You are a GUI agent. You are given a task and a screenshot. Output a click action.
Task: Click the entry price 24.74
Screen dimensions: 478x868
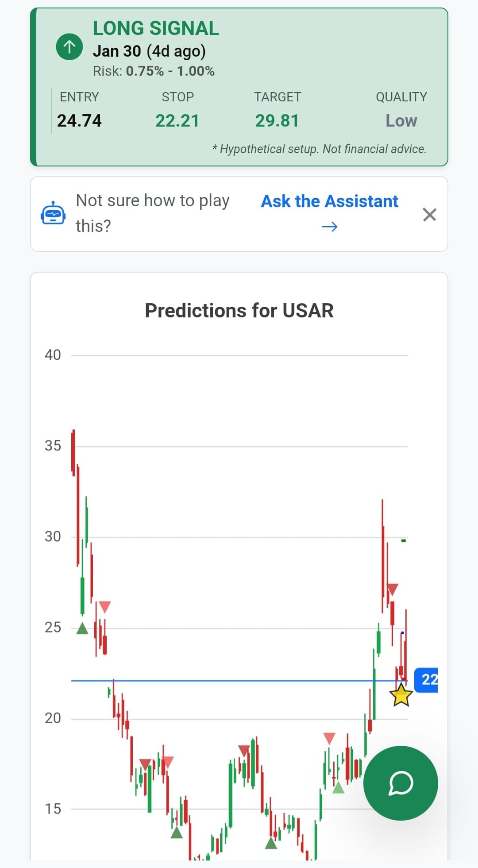tap(80, 121)
